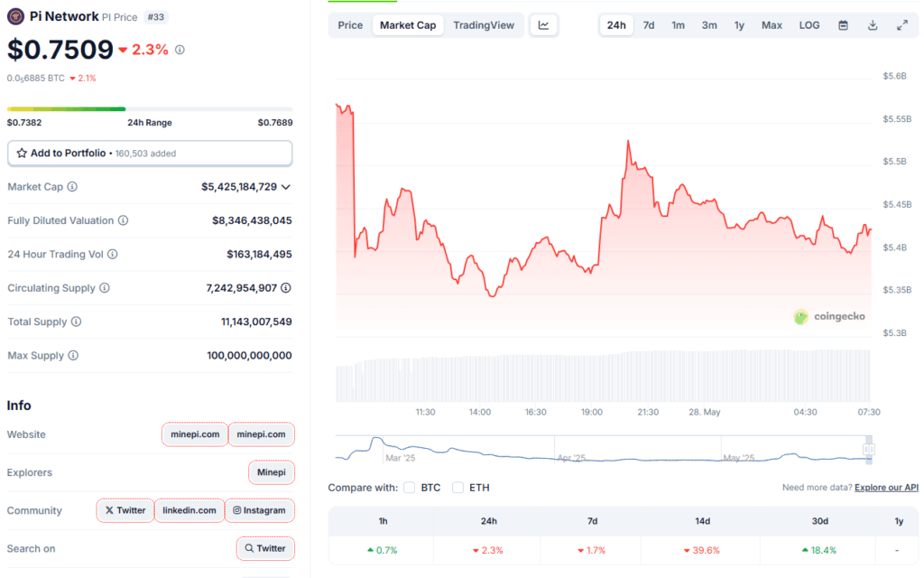Click the 11,143,007,549 total supply value

[x=256, y=322]
